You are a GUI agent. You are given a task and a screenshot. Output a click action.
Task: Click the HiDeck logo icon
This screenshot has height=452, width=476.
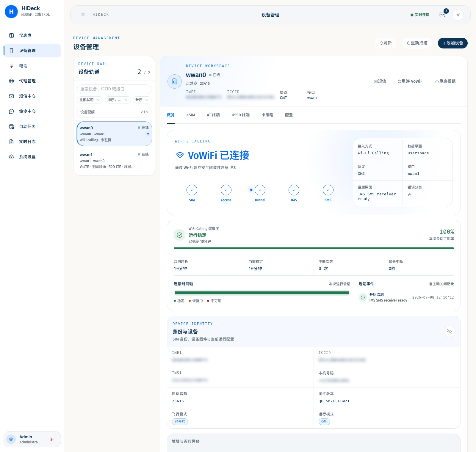(x=11, y=12)
